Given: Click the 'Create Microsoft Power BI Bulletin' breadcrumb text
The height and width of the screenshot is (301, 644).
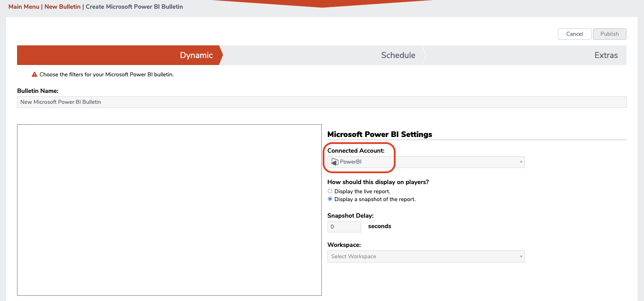Looking at the screenshot, I should pyautogui.click(x=134, y=7).
